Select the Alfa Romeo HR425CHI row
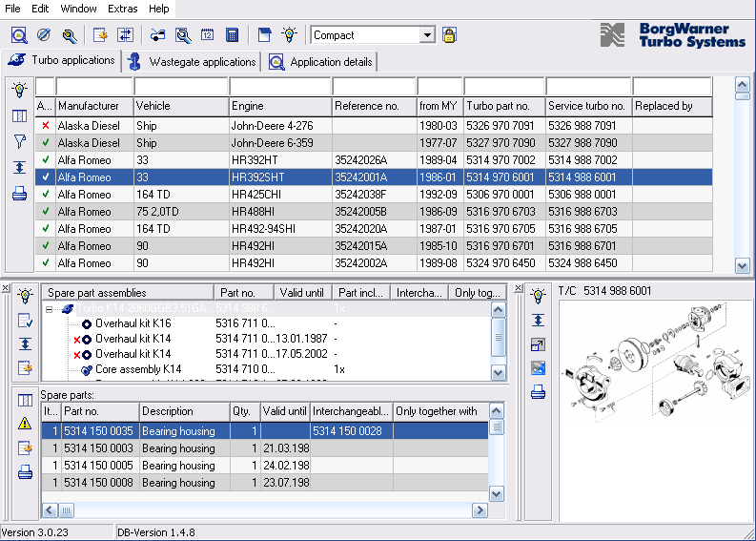The height and width of the screenshot is (541, 756). (374, 195)
